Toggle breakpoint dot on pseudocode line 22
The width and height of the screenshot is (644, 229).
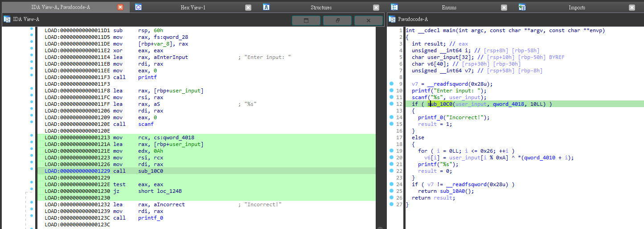point(391,171)
